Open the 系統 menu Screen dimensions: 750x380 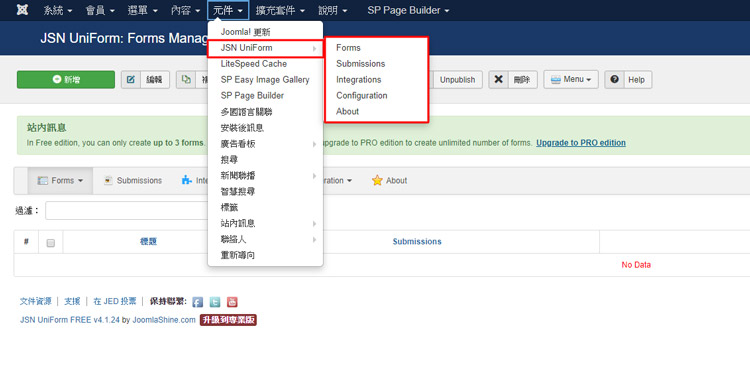[58, 10]
